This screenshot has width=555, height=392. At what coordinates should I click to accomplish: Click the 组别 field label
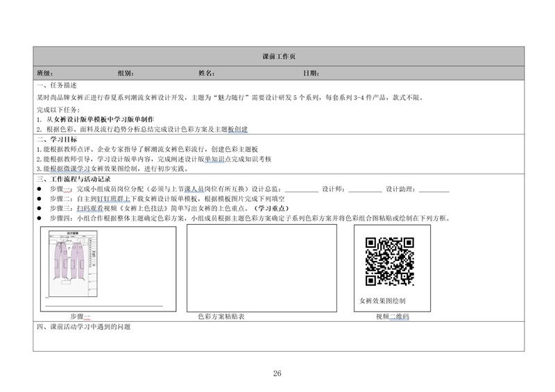[126, 74]
